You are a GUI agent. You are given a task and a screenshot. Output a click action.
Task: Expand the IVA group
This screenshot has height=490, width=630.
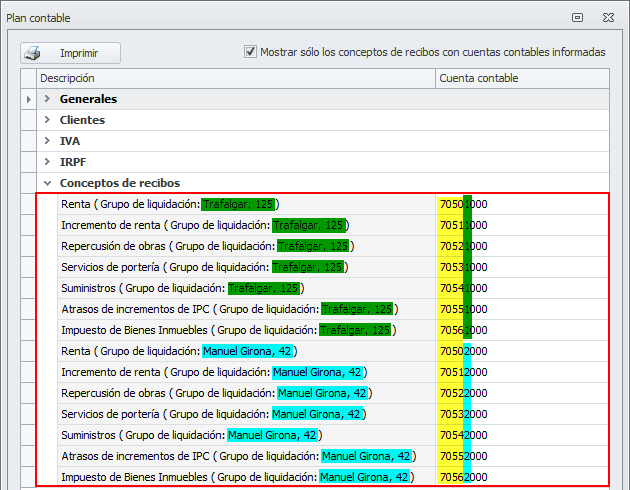tap(47, 141)
